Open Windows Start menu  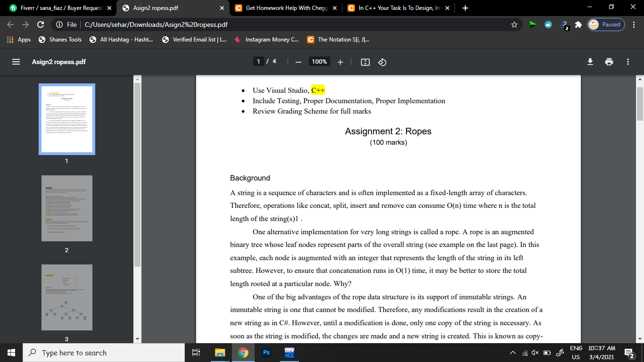(x=11, y=353)
